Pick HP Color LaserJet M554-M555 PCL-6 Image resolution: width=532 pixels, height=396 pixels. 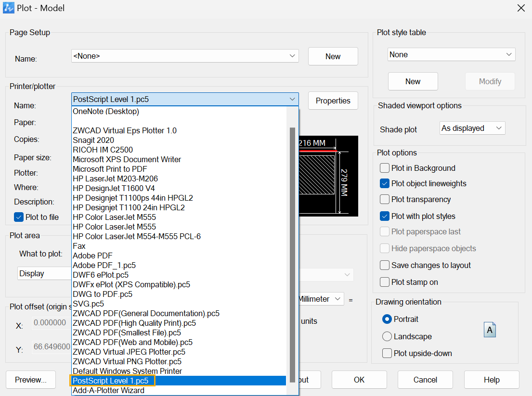179,236
